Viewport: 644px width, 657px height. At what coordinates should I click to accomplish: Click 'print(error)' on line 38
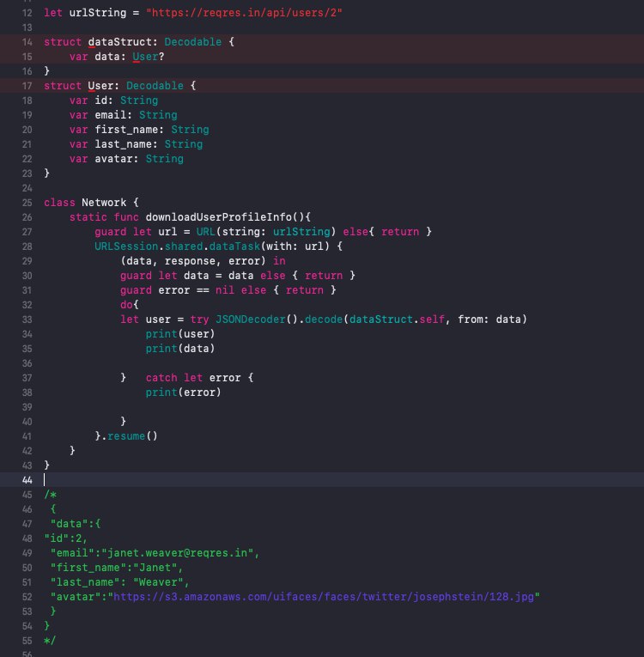click(x=183, y=392)
